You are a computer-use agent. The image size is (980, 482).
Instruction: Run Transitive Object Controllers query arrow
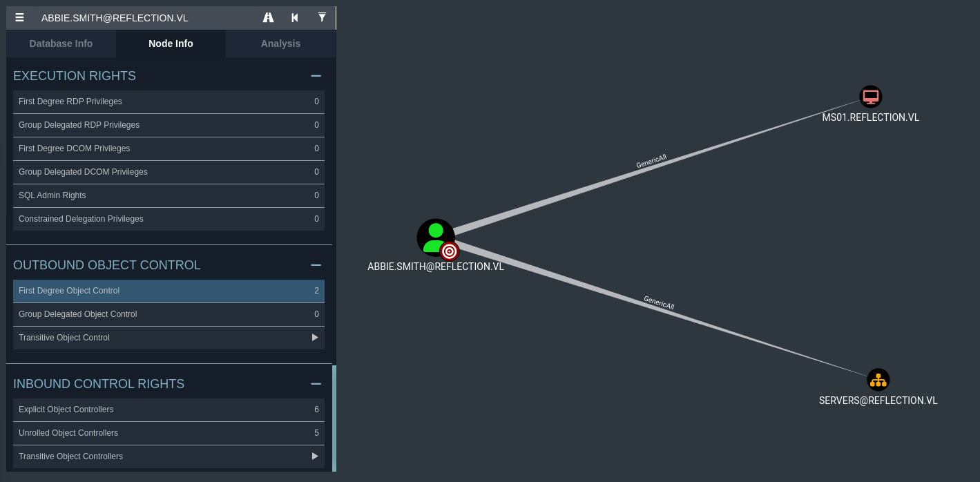[x=315, y=456]
